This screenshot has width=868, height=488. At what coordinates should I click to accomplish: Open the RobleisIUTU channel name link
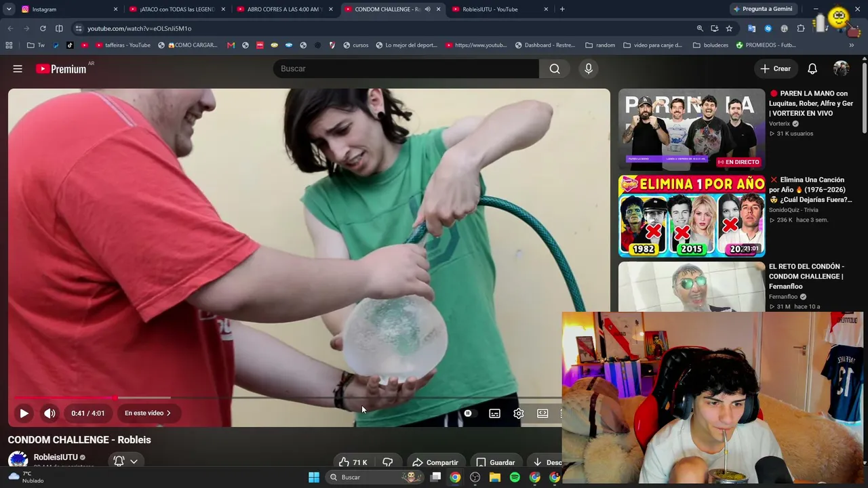[56, 457]
